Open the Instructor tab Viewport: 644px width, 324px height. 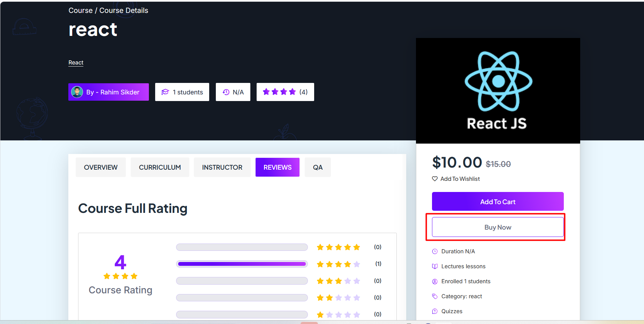coord(222,167)
